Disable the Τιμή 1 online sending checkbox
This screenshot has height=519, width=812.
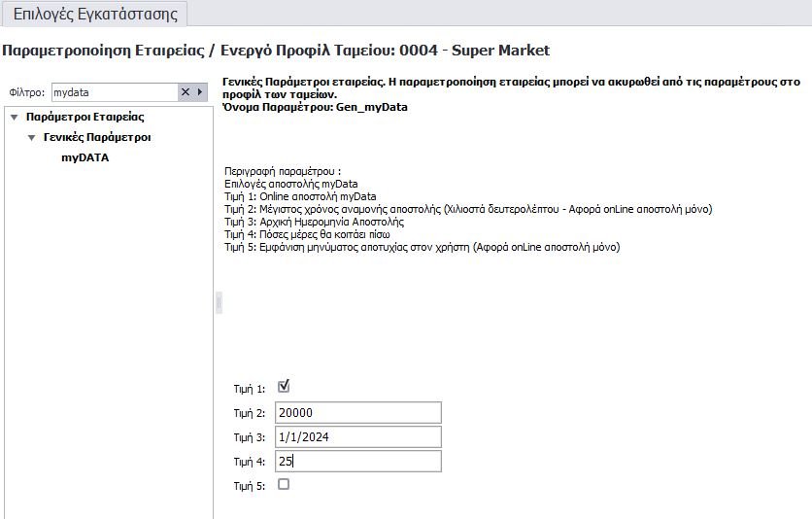[x=284, y=386]
